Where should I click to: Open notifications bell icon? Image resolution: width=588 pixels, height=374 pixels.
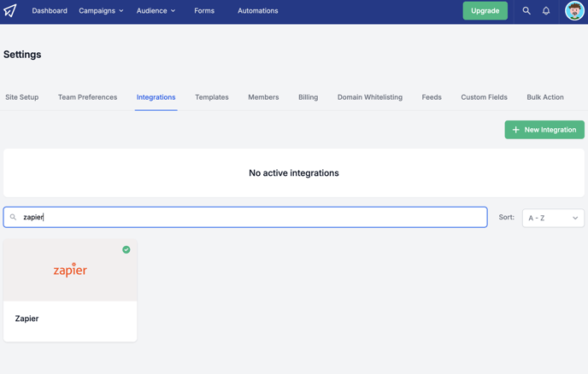[x=546, y=11]
